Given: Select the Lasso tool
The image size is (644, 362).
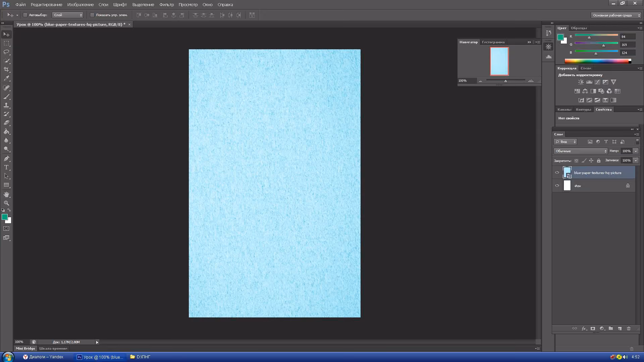Looking at the screenshot, I should tap(6, 52).
